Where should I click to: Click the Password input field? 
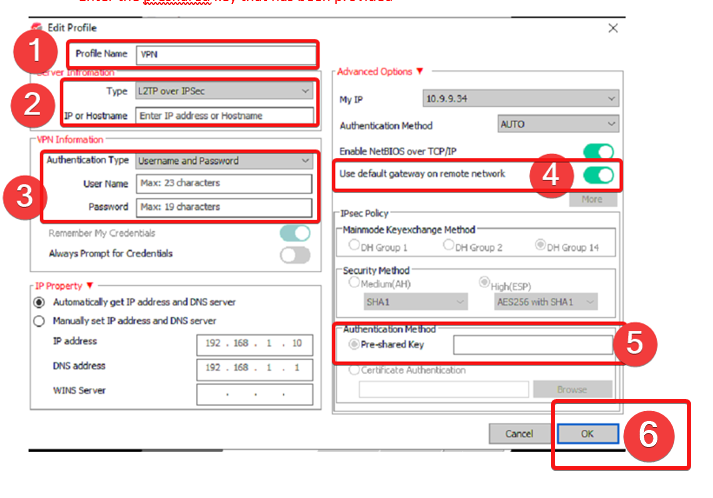(224, 207)
